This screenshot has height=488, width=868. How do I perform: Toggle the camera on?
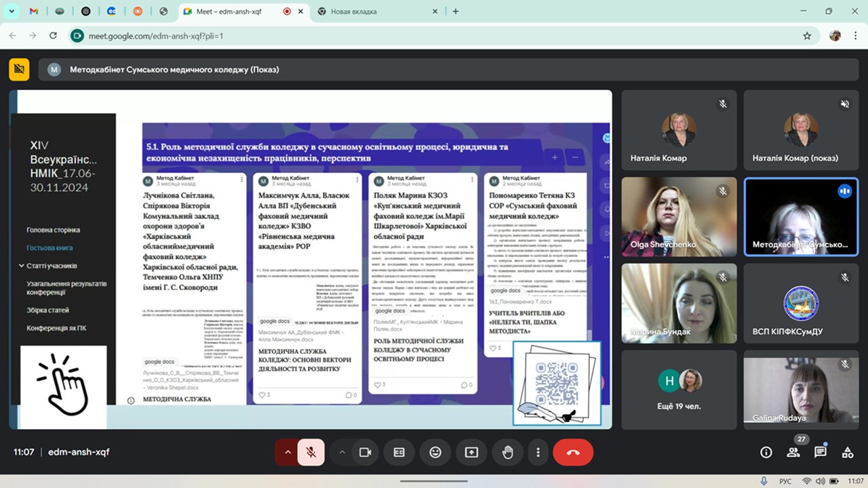coord(366,452)
